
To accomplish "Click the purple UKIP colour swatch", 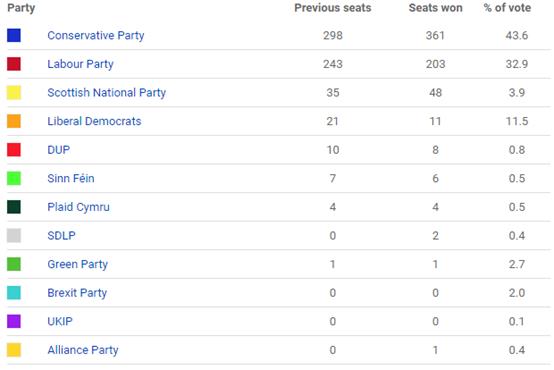I will pos(14,322).
